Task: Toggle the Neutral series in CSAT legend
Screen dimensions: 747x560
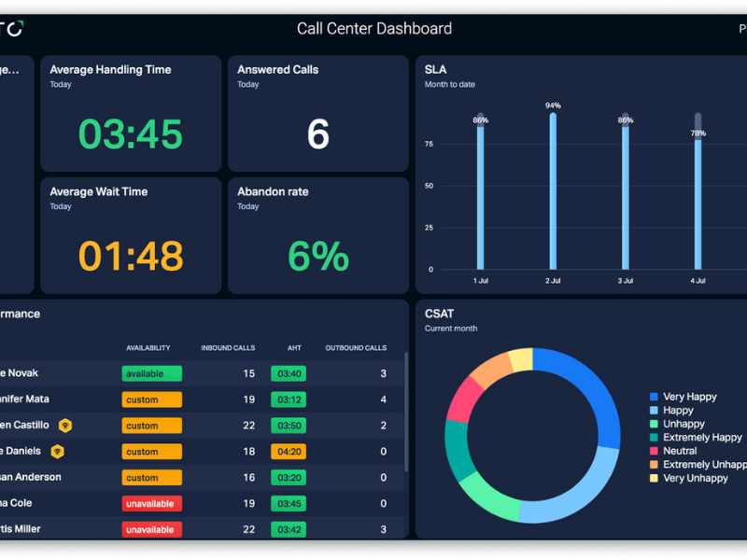Action: tap(682, 451)
